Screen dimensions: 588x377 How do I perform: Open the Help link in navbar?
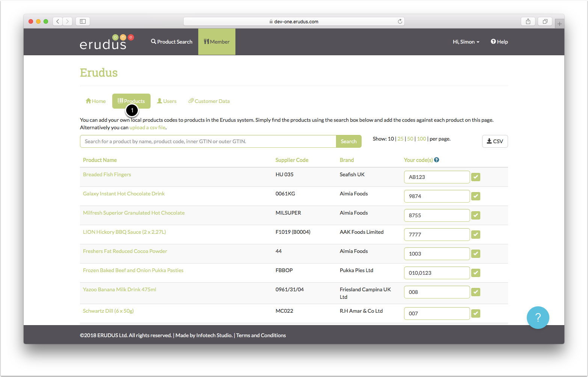click(499, 42)
